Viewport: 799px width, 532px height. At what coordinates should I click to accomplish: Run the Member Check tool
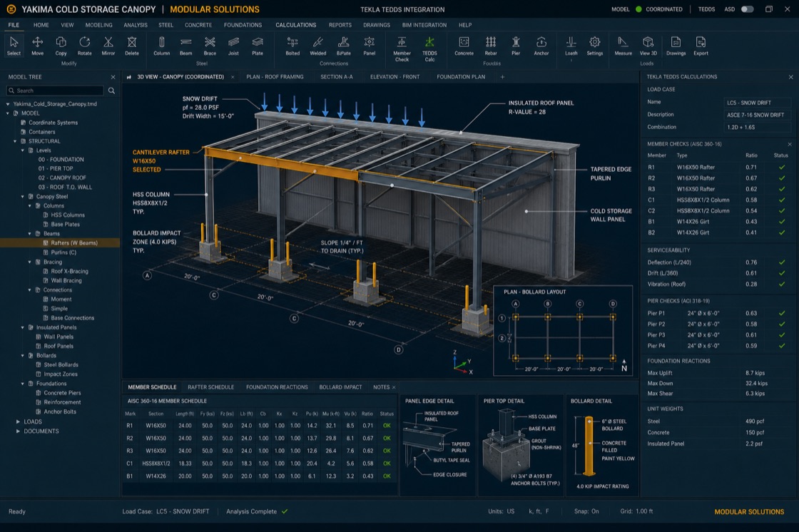point(402,49)
